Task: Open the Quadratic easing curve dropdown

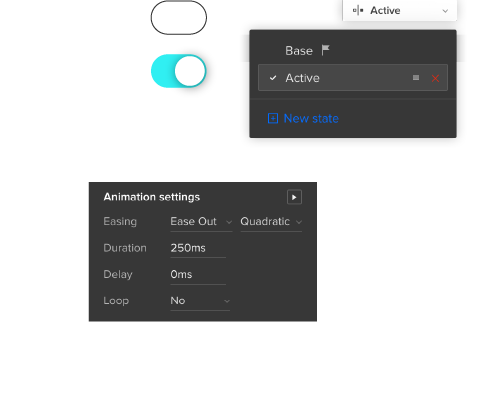Action: coord(271,222)
